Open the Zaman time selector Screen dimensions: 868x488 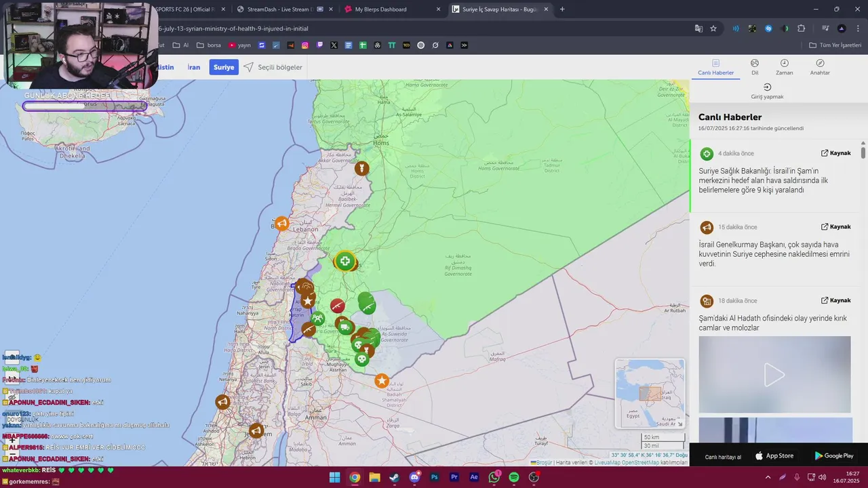[x=784, y=67]
